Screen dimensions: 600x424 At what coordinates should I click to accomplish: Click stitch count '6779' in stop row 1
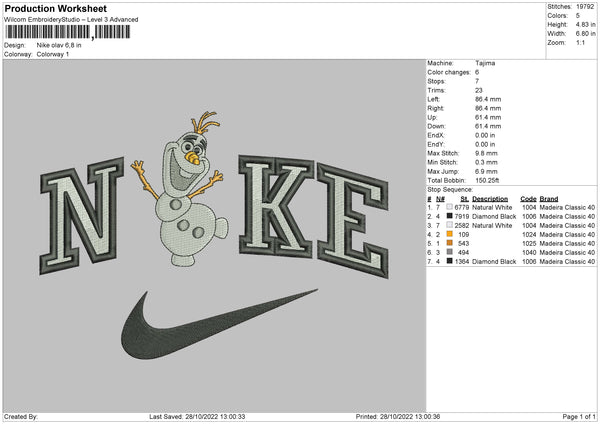pos(462,207)
